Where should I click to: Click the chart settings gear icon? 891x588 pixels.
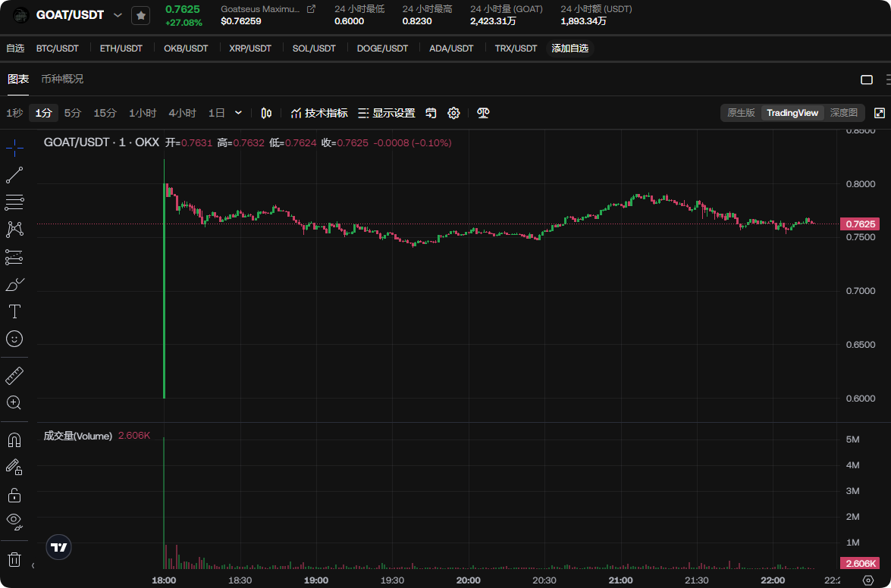[453, 113]
